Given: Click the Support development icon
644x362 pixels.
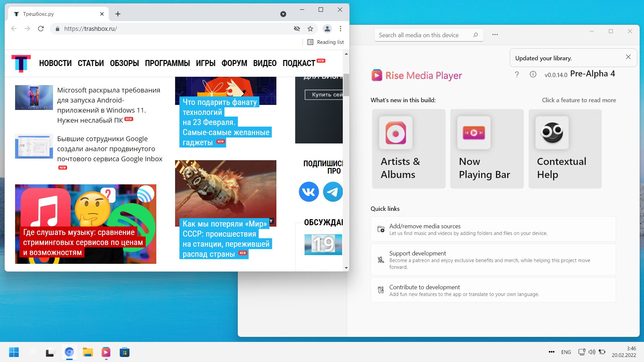Looking at the screenshot, I should click(x=381, y=260).
